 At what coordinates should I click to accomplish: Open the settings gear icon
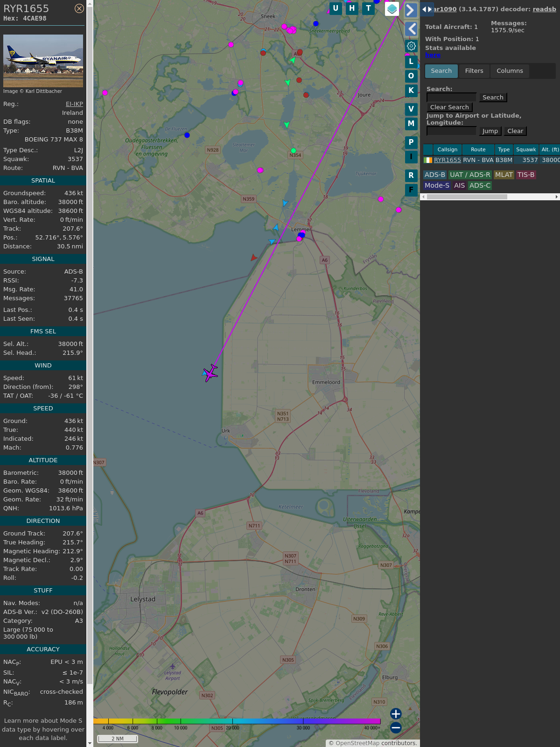[x=411, y=46]
